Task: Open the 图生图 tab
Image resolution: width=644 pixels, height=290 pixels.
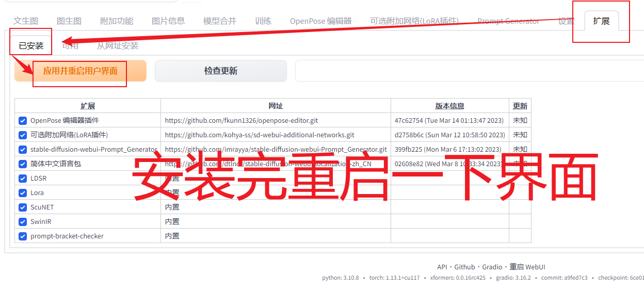Action: [x=69, y=21]
